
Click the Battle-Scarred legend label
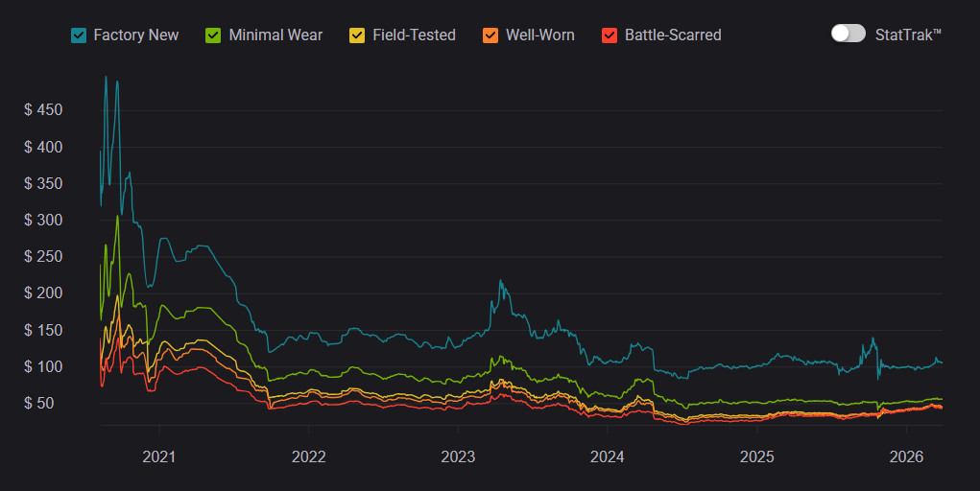pyautogui.click(x=673, y=35)
